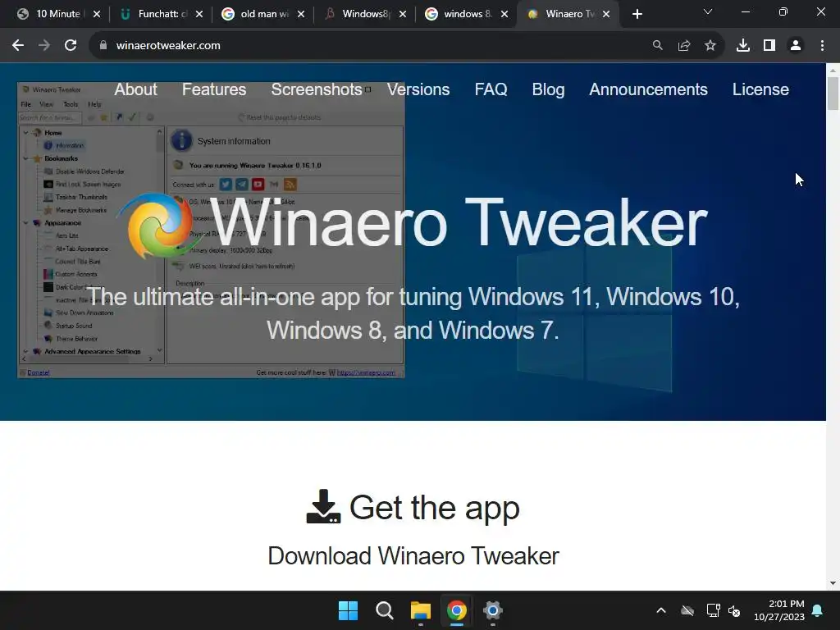Open the About page link
Image resolution: width=840 pixels, height=630 pixels.
pos(135,89)
